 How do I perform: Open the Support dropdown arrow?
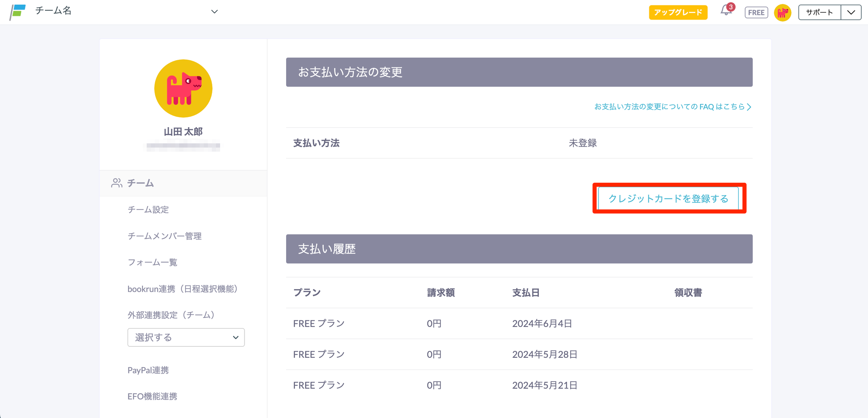click(x=851, y=12)
